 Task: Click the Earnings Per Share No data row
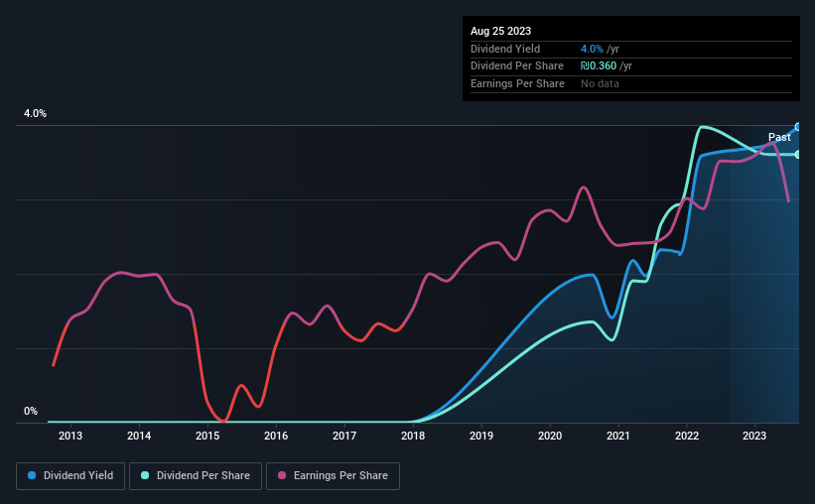(631, 83)
